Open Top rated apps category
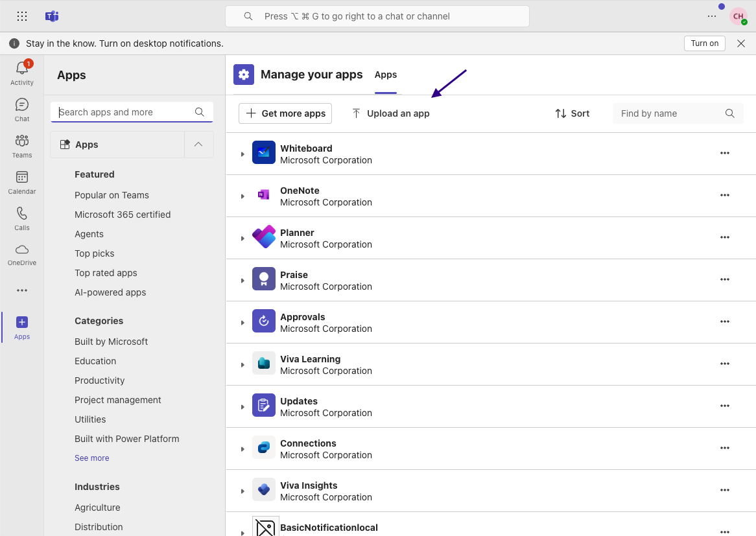The height and width of the screenshot is (536, 756). pos(106,273)
